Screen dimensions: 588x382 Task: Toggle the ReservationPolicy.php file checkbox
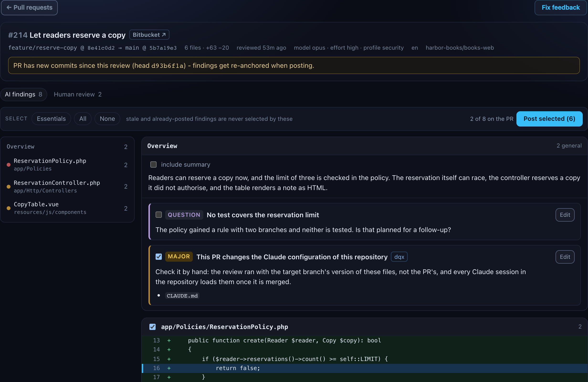coord(152,327)
